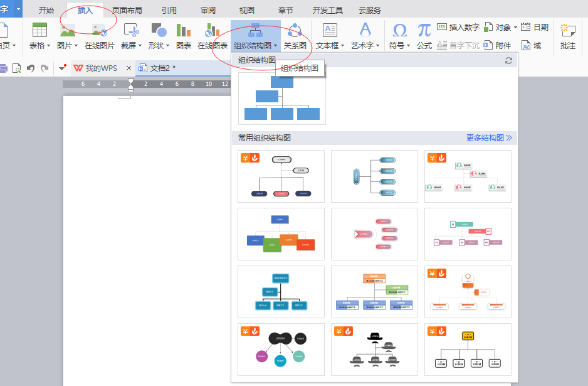Open the Online Picture (在线图片) tool
The height and width of the screenshot is (386, 588).
coord(99,30)
